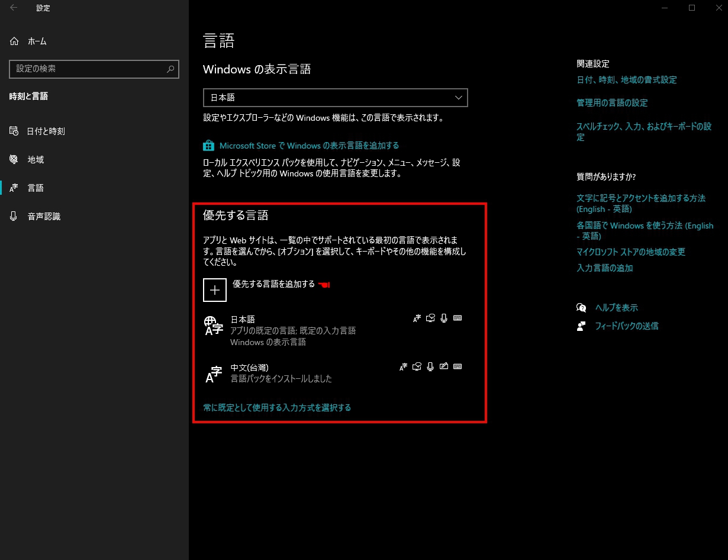Click text-to-speech feature icon in 中文(台灣) row
The width and height of the screenshot is (728, 560).
click(x=417, y=367)
